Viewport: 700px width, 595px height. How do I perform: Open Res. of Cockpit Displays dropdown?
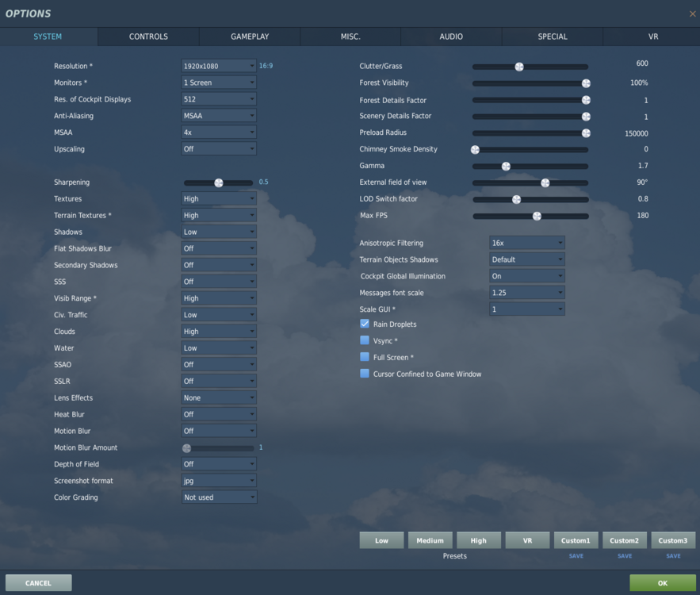click(219, 98)
